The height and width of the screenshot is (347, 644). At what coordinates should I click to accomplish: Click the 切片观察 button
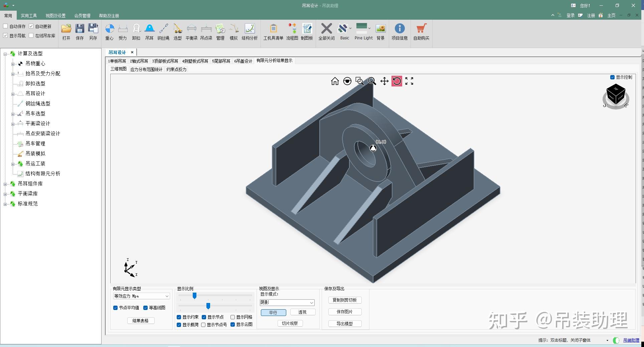[290, 323]
